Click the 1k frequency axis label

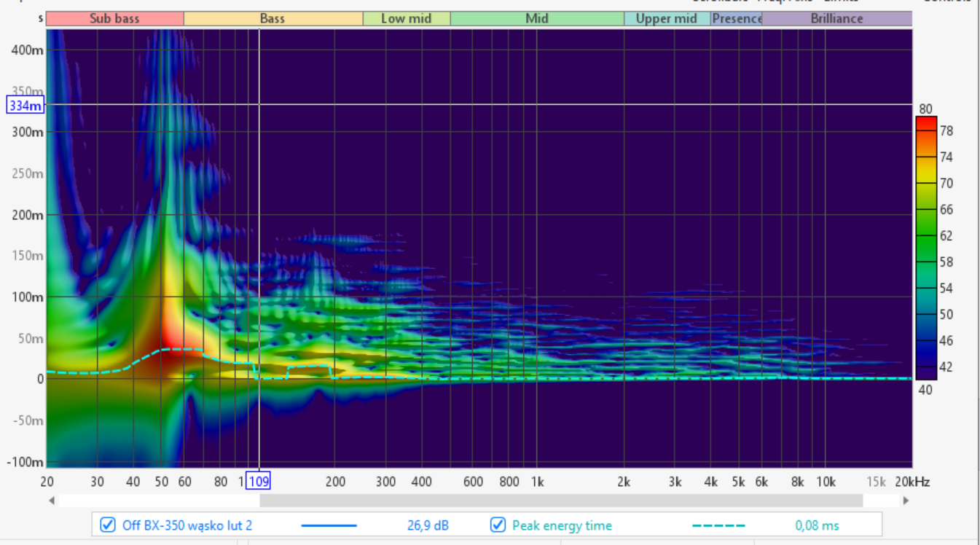pos(537,482)
